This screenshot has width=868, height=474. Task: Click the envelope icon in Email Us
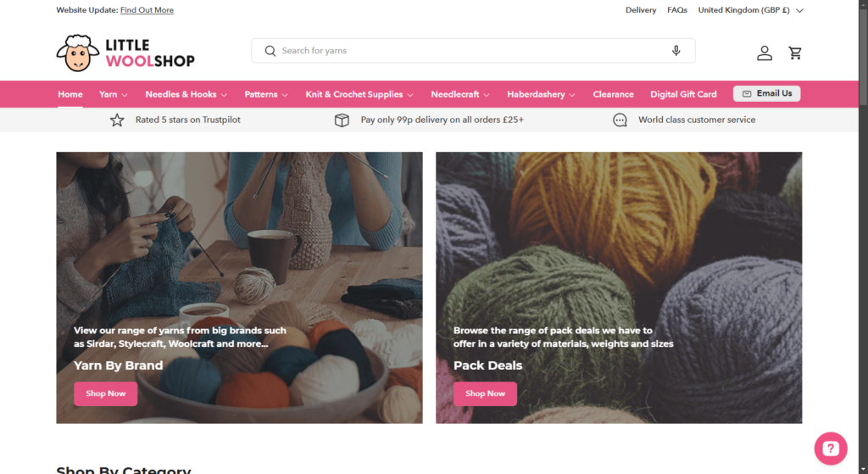coord(747,93)
